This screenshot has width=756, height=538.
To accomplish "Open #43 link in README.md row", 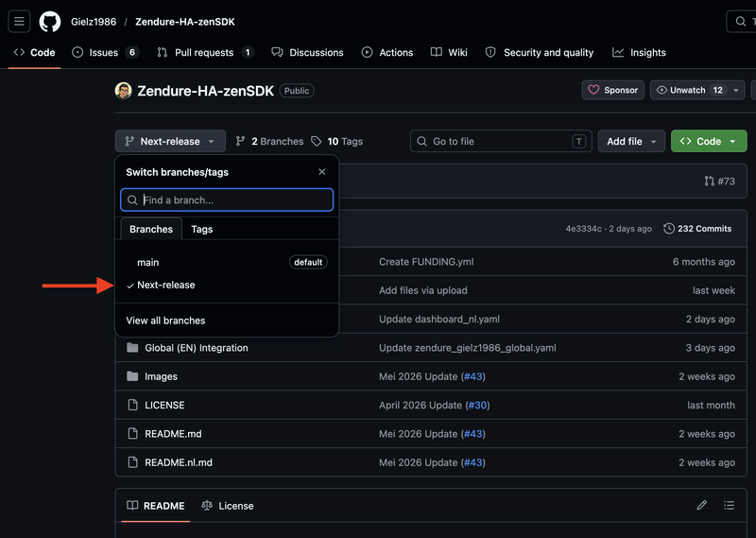I will pos(473,434).
